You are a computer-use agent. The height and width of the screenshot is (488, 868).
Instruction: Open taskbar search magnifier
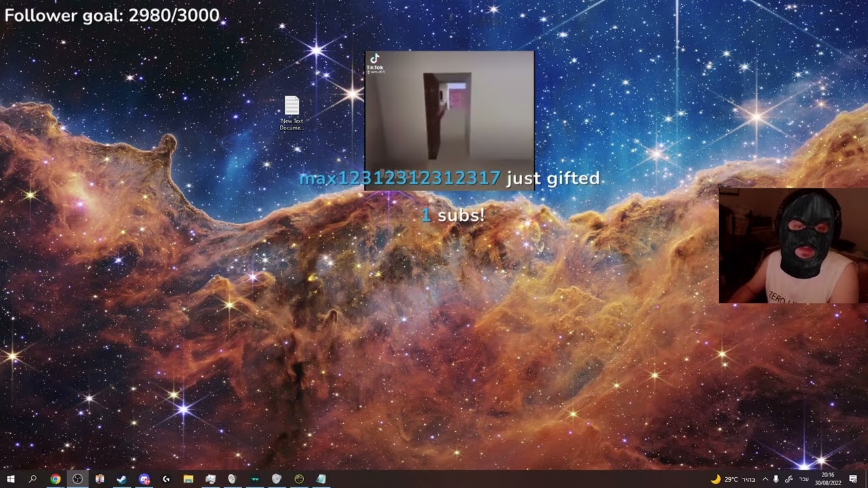pyautogui.click(x=33, y=479)
